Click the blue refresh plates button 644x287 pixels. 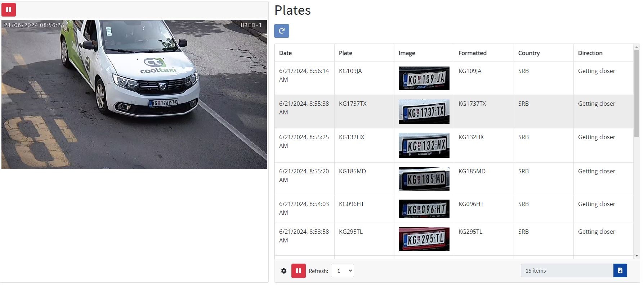(x=282, y=31)
